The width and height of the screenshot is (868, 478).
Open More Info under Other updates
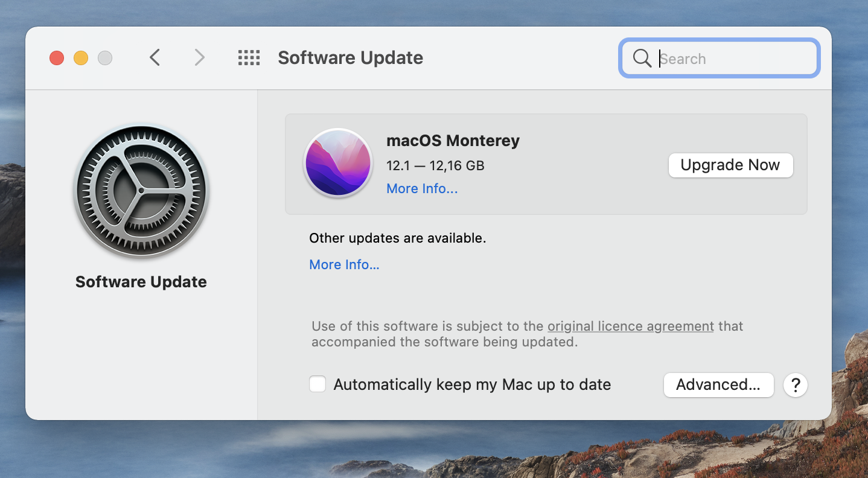pos(344,264)
